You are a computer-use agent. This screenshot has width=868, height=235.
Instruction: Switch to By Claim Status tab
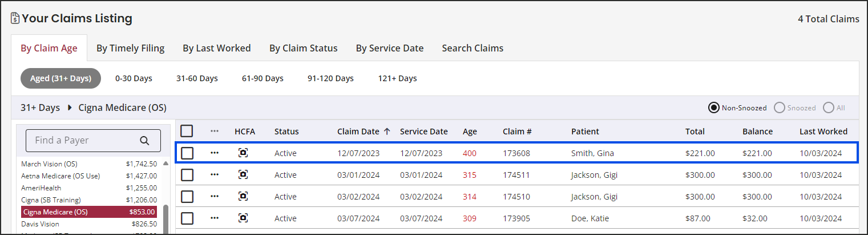(304, 48)
